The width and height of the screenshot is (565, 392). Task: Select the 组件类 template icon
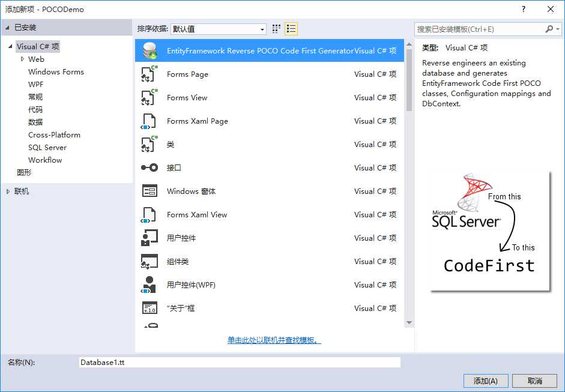point(150,262)
